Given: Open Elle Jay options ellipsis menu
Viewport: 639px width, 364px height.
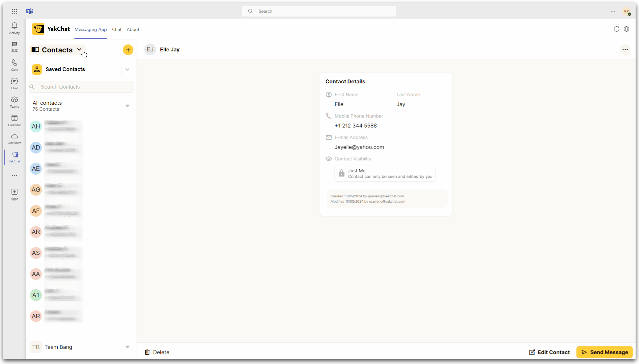Looking at the screenshot, I should pyautogui.click(x=625, y=49).
